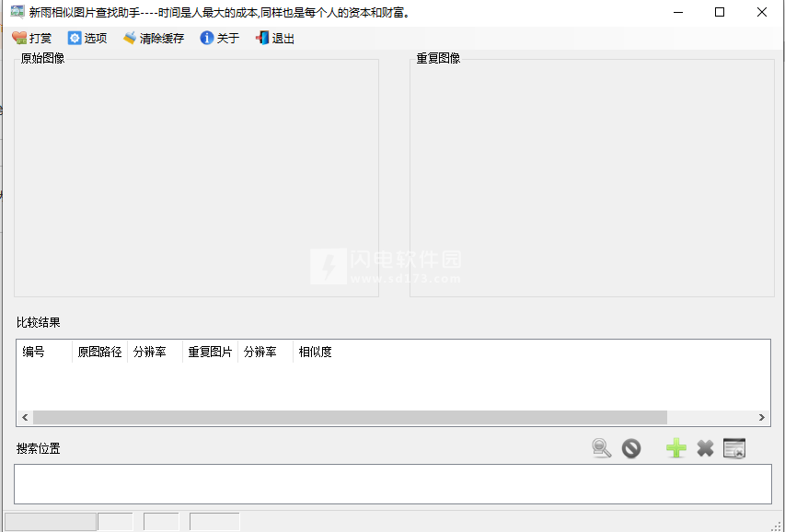The image size is (785, 532).
Task: Minimize the 新雨相似图片查找助手 window
Action: pos(678,12)
